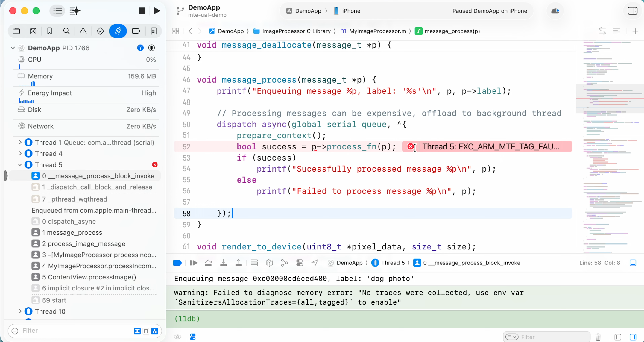Image resolution: width=644 pixels, height=342 pixels.
Task: Open the Bookmark navigator
Action: coord(50,31)
